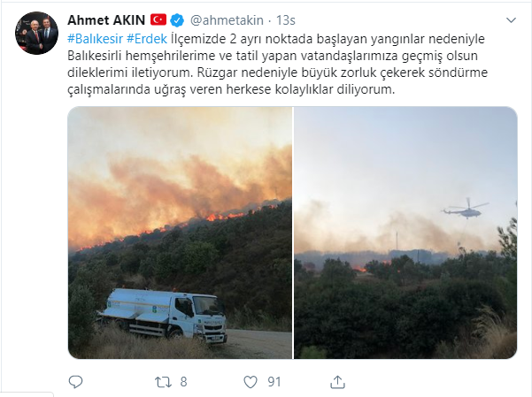532x397 pixels.
Task: Click the Turkish flag emoji beside the name
Action: click(x=158, y=19)
